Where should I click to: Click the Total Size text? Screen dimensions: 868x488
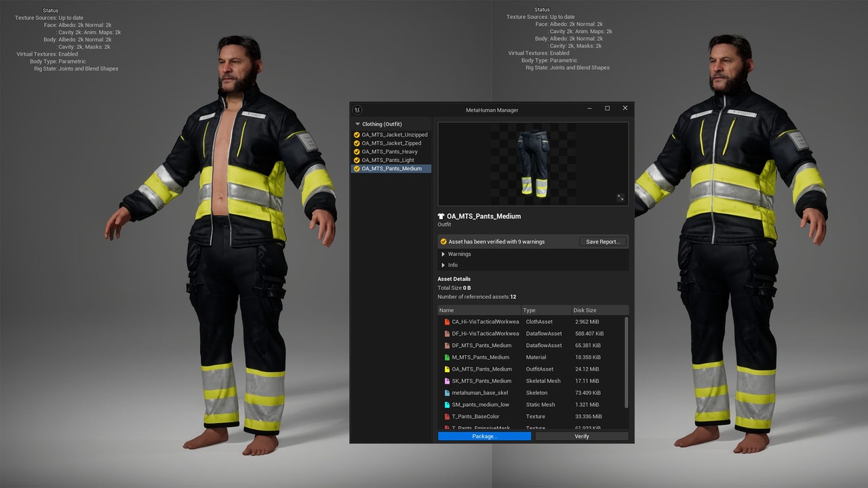tap(454, 288)
